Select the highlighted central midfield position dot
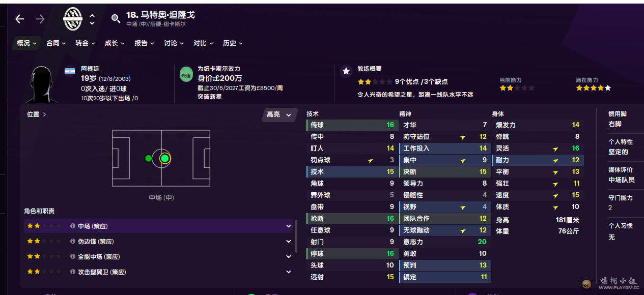 [164, 158]
